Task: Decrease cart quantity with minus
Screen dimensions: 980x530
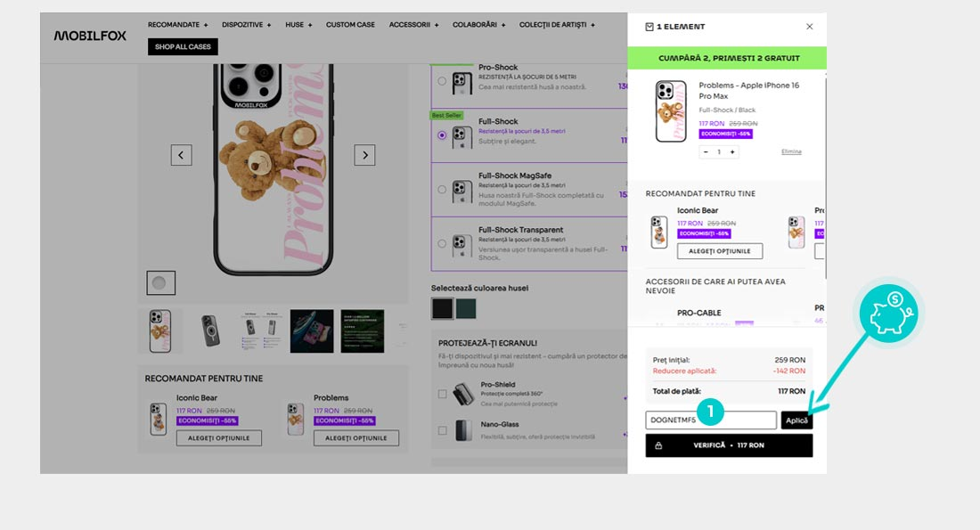Action: (x=706, y=152)
